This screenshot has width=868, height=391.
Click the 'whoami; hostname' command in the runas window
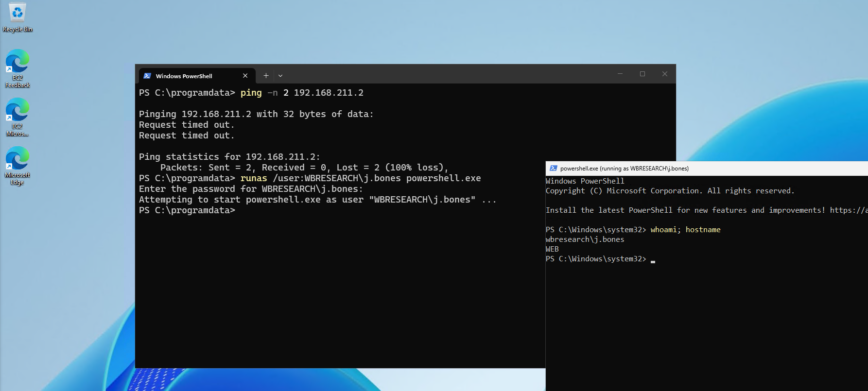point(686,230)
